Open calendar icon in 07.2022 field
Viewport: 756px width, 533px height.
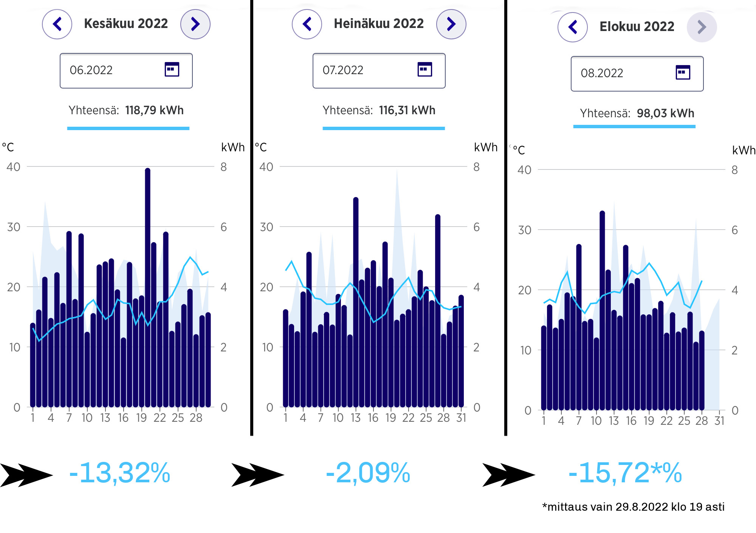click(425, 70)
